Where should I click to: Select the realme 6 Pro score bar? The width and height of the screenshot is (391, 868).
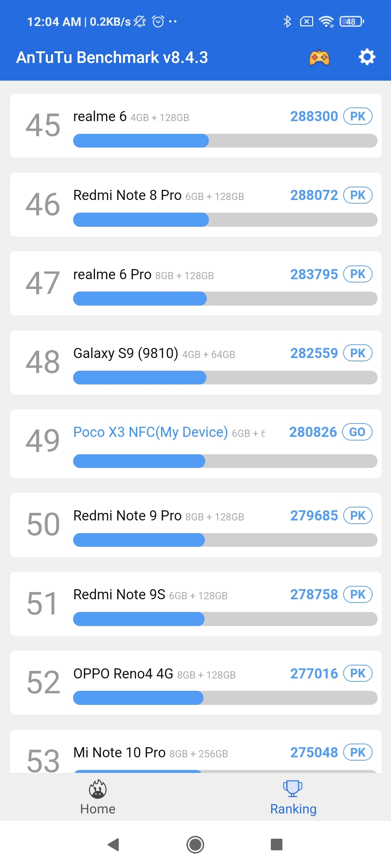coord(225,299)
